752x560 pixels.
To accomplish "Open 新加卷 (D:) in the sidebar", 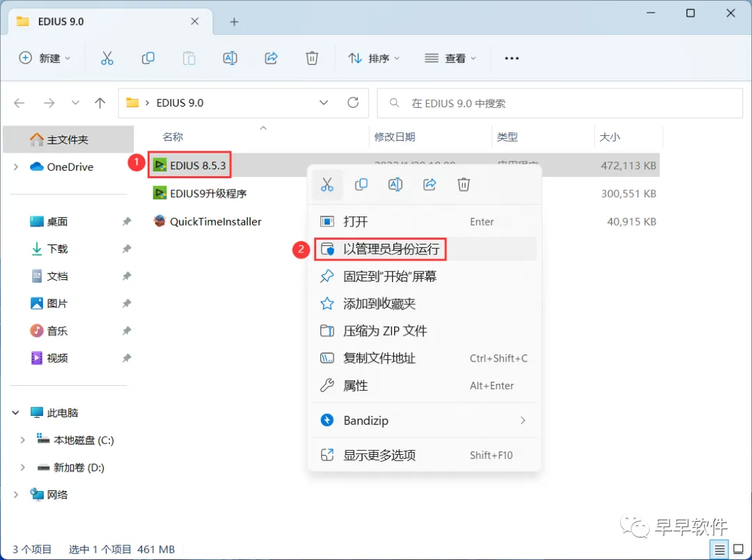I will 79,467.
